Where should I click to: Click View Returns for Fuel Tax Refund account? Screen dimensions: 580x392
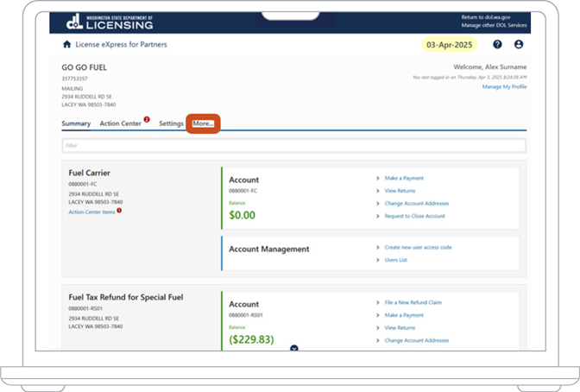point(400,328)
